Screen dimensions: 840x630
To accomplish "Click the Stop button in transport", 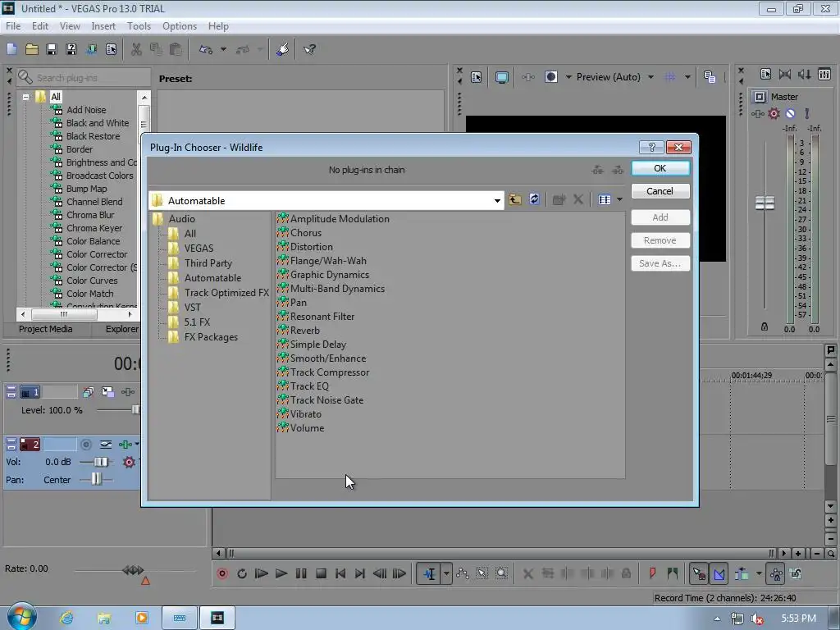I will 321,573.
